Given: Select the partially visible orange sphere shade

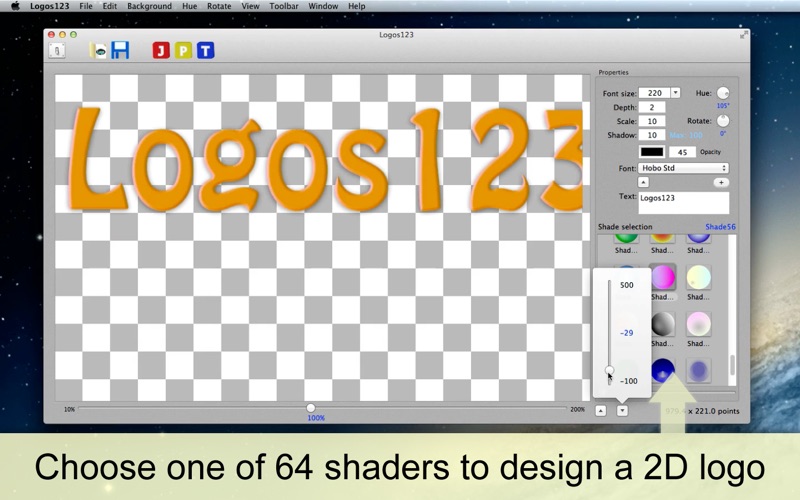Looking at the screenshot, I should point(663,239).
